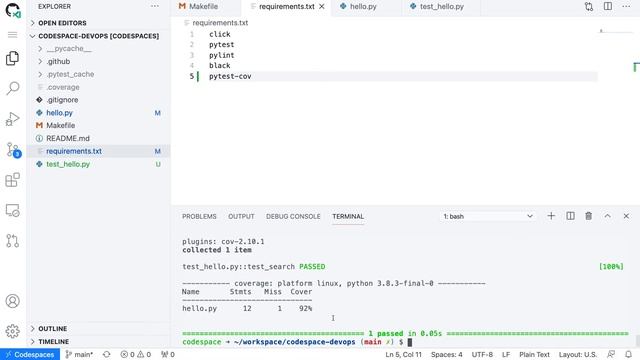
Task: Click LF end of line setting
Action: coord(506,354)
